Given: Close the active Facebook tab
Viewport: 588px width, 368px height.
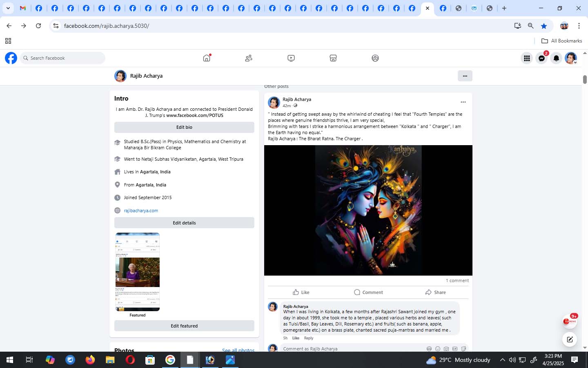Looking at the screenshot, I should pyautogui.click(x=428, y=8).
